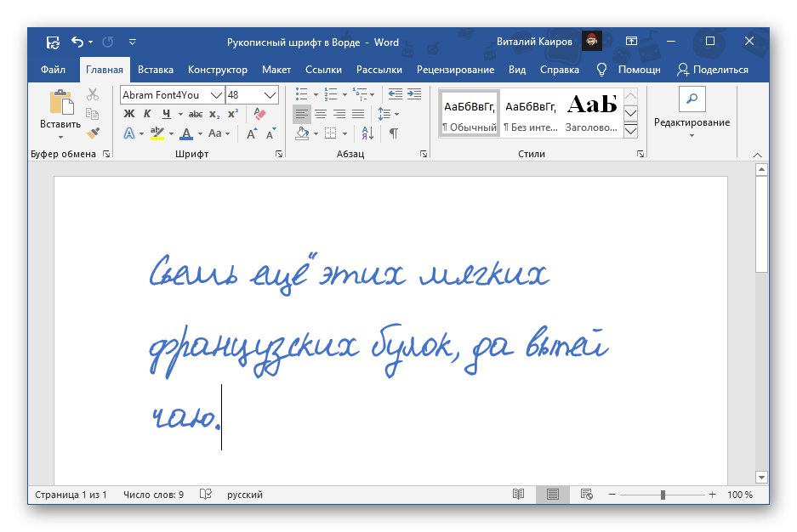
Task: Toggle strikethrough formatting in the Font group
Action: point(196,113)
